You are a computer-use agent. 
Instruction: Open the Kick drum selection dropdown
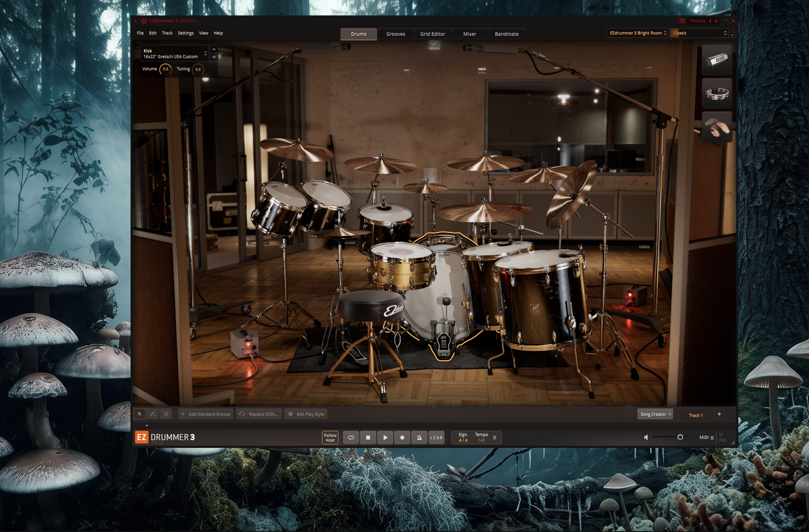[175, 54]
